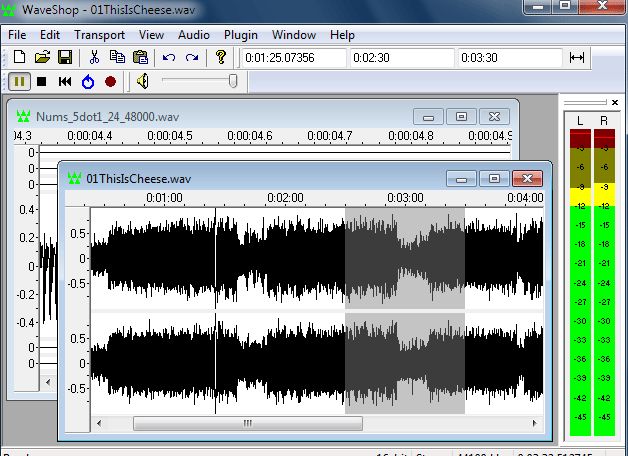
Task: Click the WaveShop application title icon
Action: [8, 9]
